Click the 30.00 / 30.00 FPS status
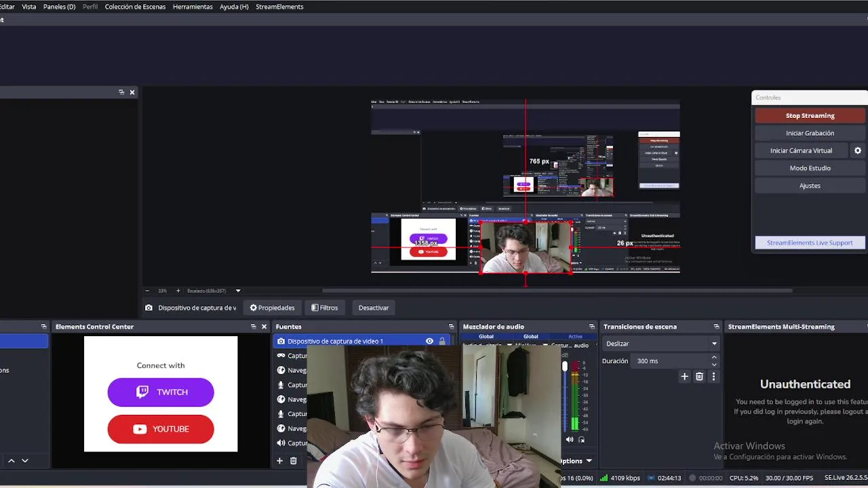The image size is (868, 488). pos(789,478)
